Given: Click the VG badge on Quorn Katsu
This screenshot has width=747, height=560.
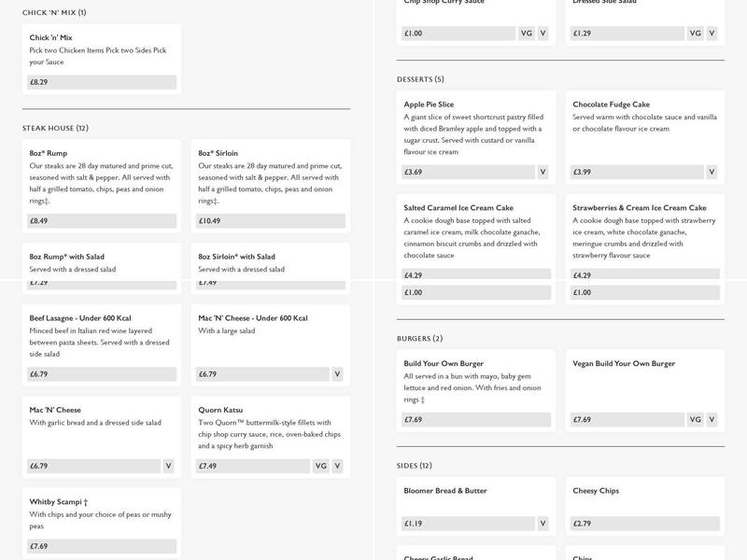Looking at the screenshot, I should coord(321,466).
